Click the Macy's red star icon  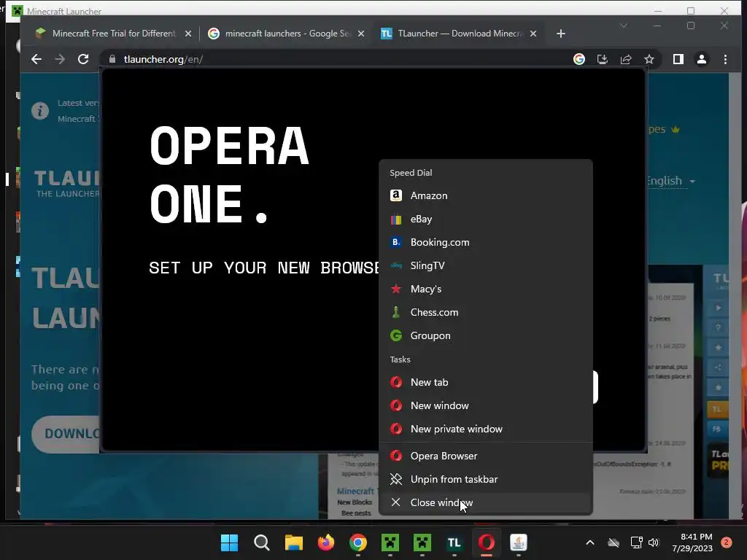pyautogui.click(x=396, y=289)
